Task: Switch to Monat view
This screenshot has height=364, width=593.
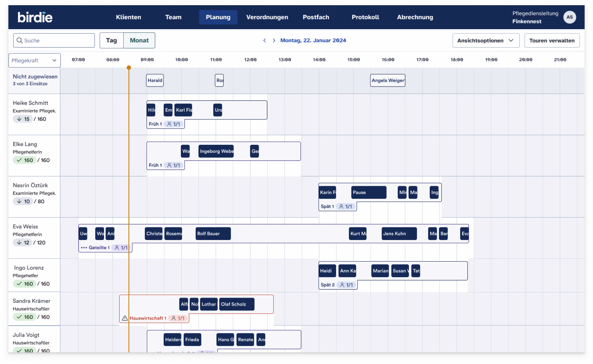Action: click(x=139, y=40)
